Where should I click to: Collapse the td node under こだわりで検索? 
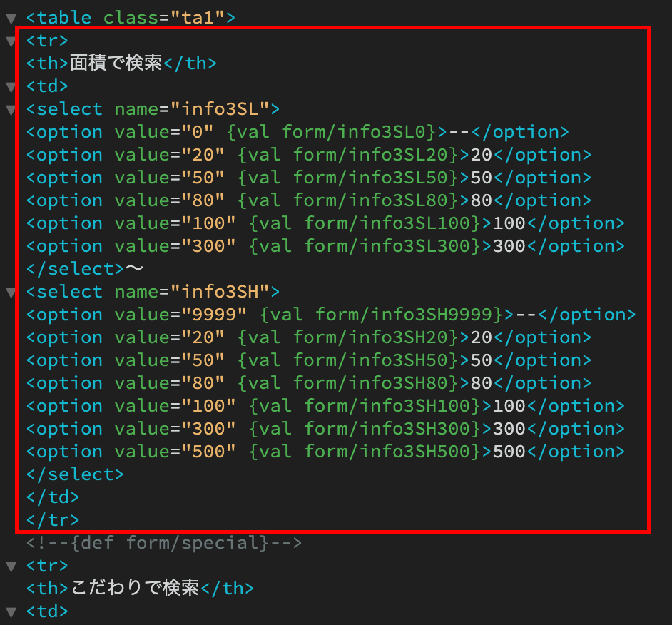[x=11, y=611]
